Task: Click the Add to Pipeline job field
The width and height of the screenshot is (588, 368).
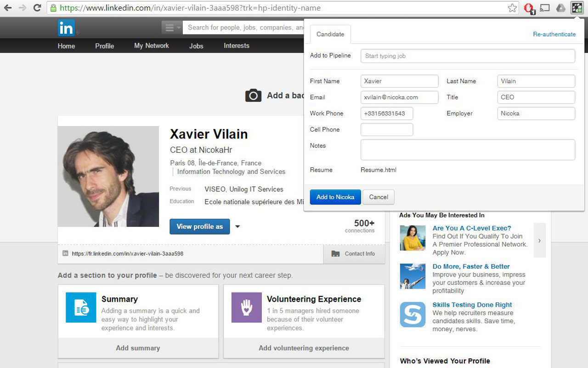Action: (x=468, y=56)
